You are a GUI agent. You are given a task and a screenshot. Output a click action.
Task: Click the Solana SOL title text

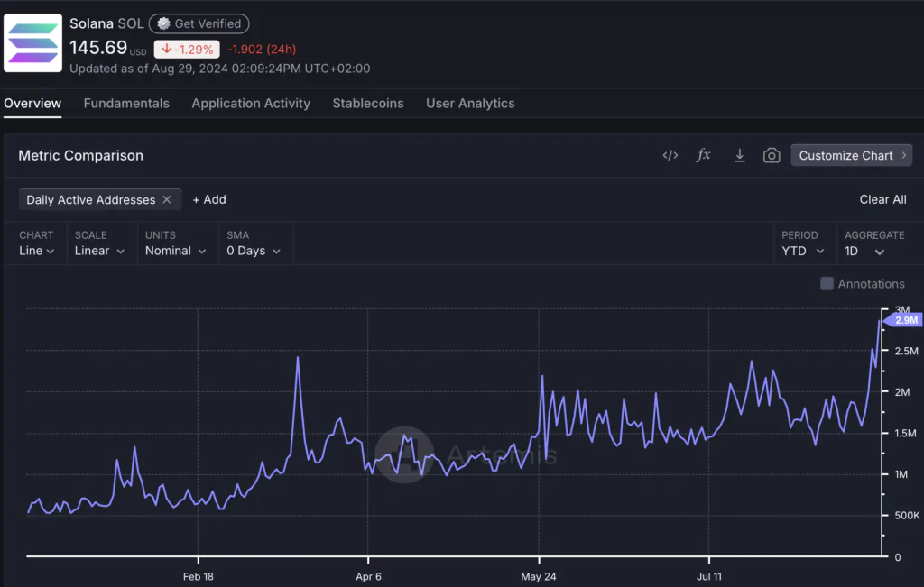[x=106, y=23]
